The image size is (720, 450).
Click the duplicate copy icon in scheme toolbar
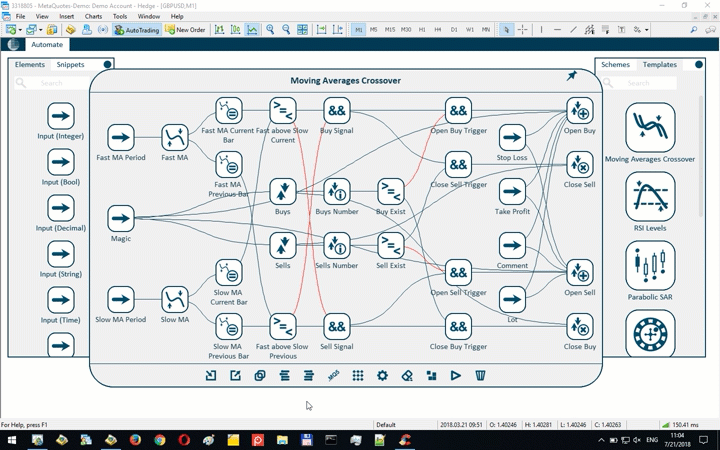click(x=260, y=376)
